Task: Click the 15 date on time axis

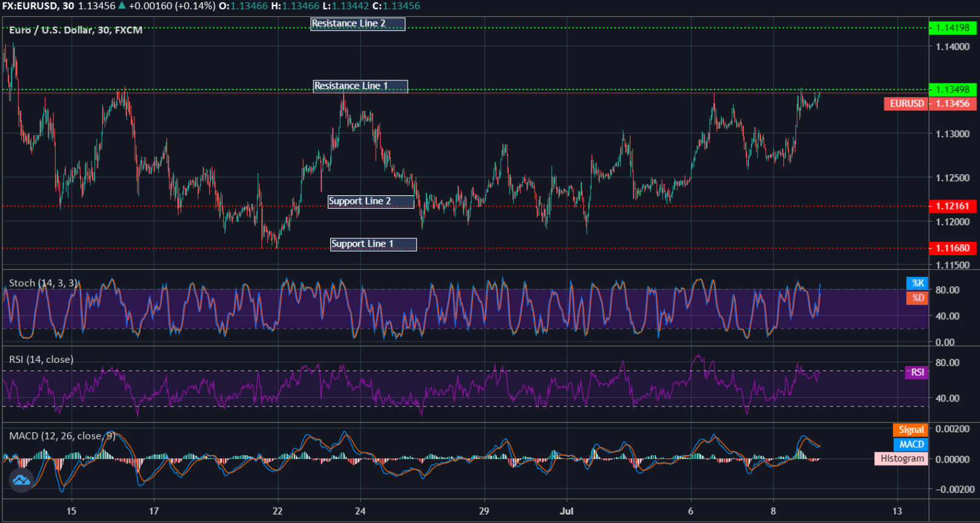Action: tap(71, 511)
